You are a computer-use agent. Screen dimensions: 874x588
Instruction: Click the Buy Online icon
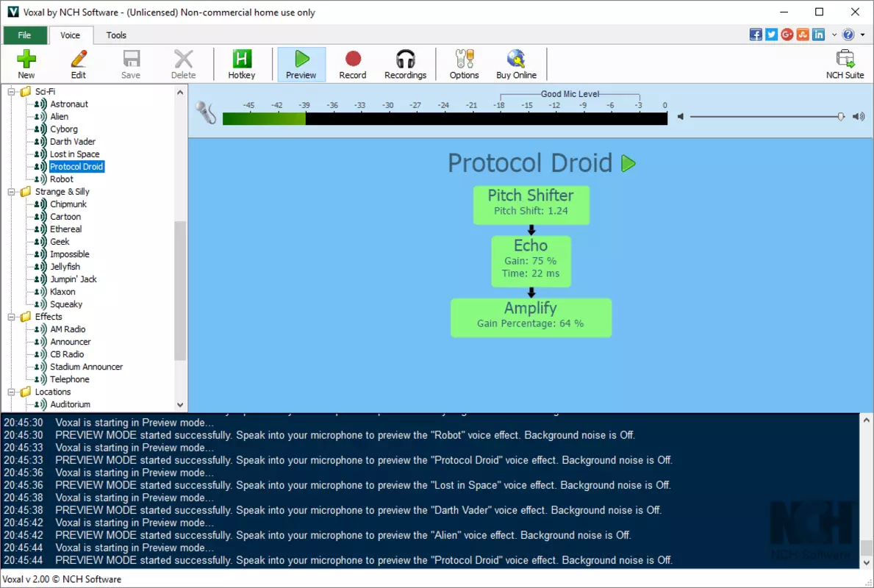(516, 59)
